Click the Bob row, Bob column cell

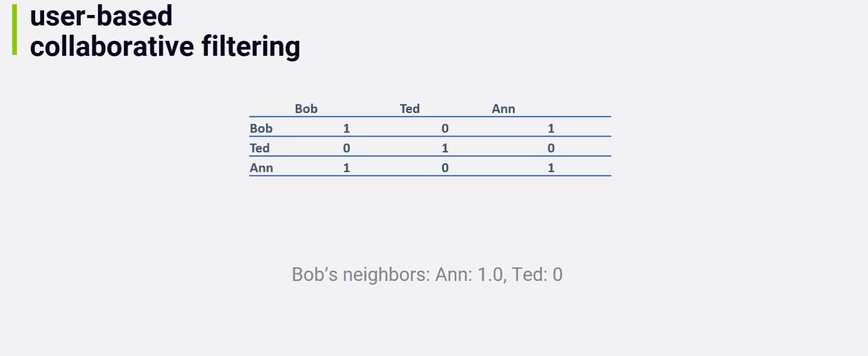tap(346, 129)
